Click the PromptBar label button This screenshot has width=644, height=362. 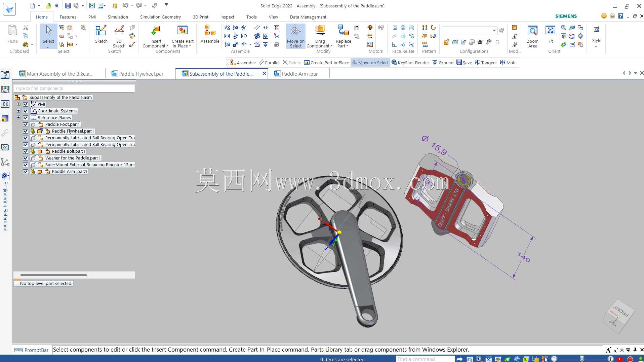(x=32, y=350)
